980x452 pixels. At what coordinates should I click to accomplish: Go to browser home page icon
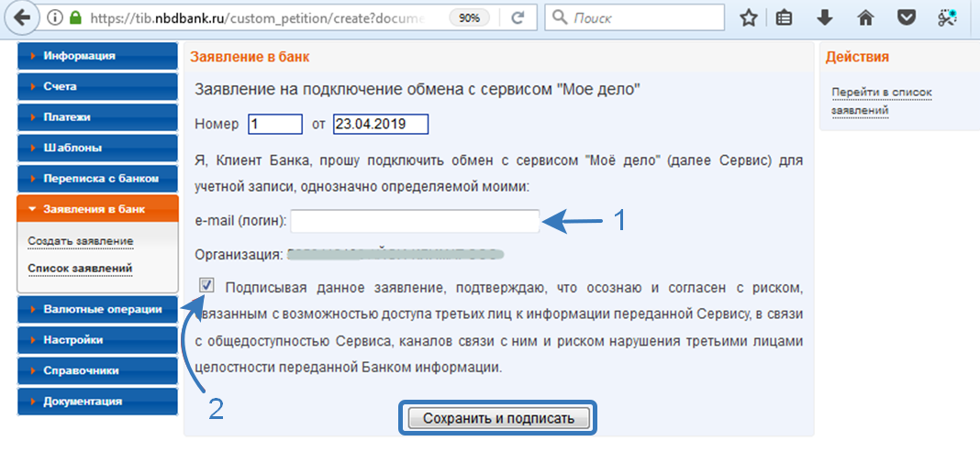pos(865,18)
